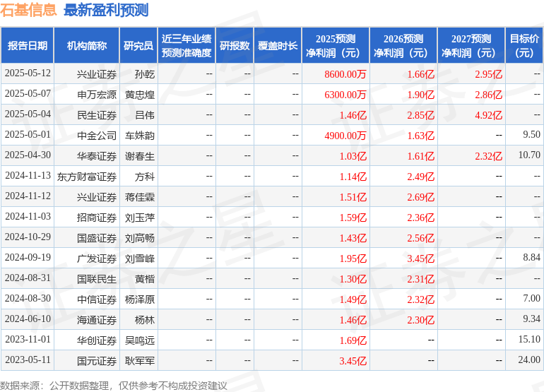
Task: Click the 1.59亿 profit value
Action: click(x=353, y=217)
